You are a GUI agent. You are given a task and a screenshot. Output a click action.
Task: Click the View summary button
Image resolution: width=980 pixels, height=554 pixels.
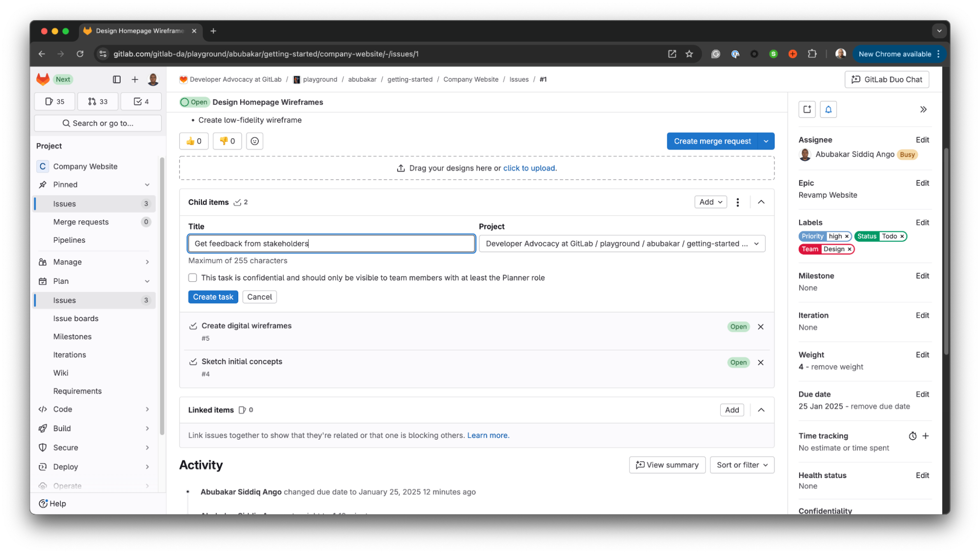pyautogui.click(x=666, y=464)
